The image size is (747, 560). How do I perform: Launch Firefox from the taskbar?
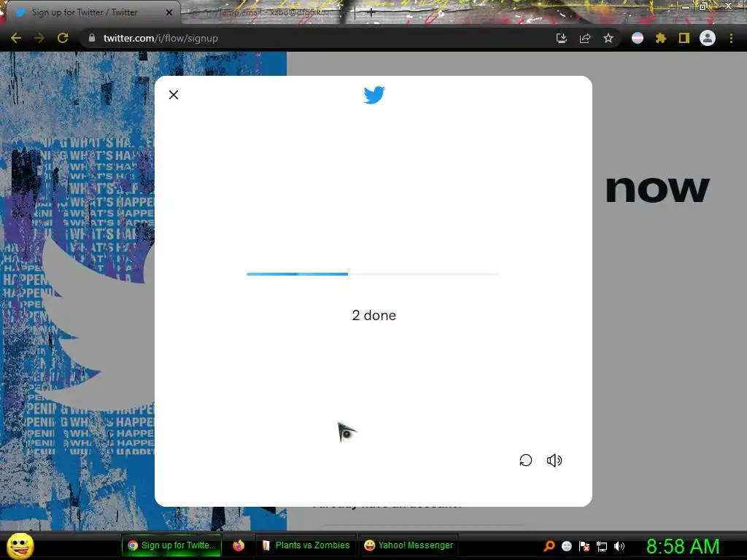tap(239, 545)
